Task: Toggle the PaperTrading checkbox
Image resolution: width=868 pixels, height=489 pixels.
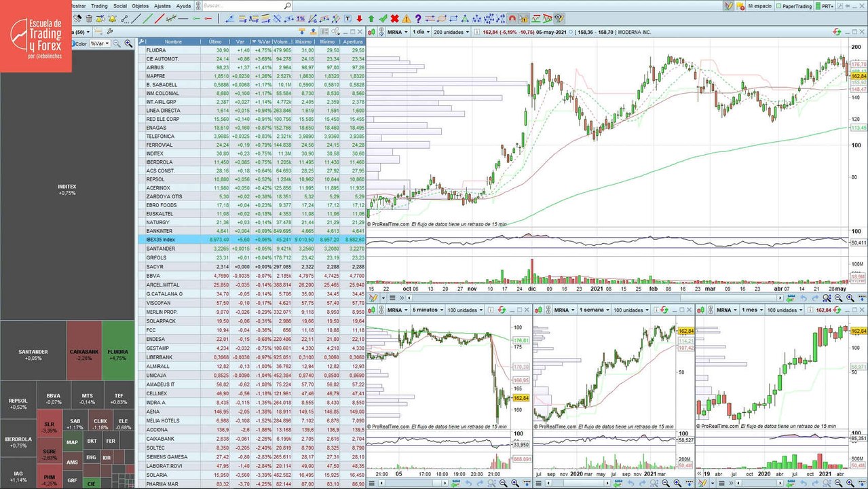Action: click(x=778, y=6)
